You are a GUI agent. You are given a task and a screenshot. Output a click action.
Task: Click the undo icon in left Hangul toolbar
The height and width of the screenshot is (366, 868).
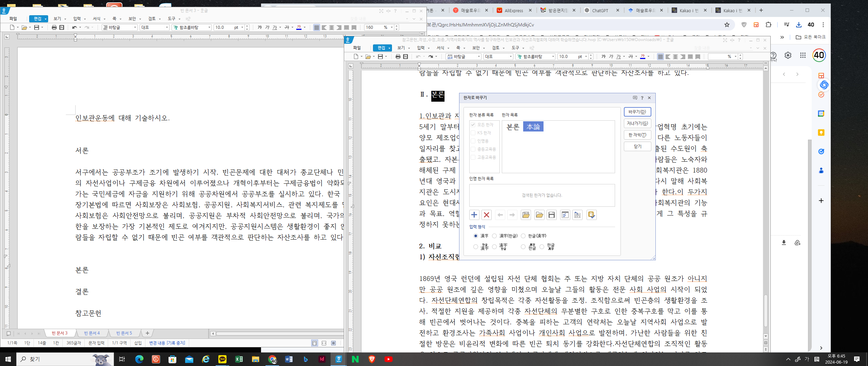(x=74, y=27)
